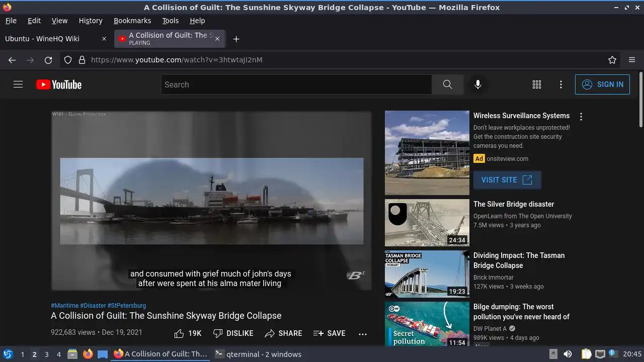The width and height of the screenshot is (644, 362).
Task: Click the YouTube logo
Action: click(x=59, y=84)
